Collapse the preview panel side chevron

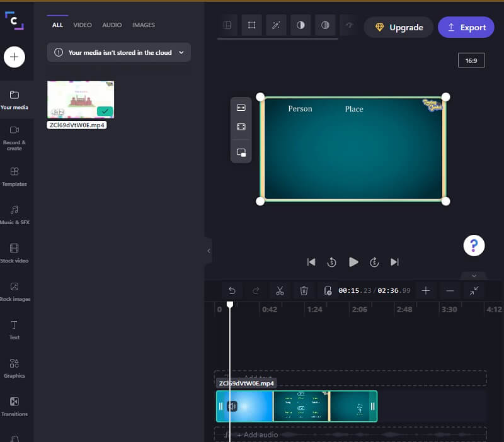pos(209,250)
